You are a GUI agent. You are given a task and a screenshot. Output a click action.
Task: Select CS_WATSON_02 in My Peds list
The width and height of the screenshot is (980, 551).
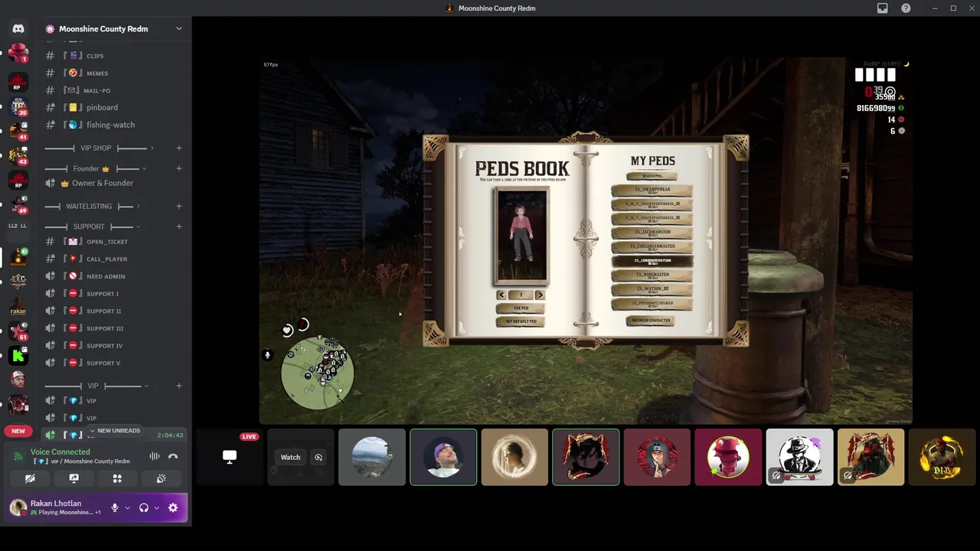click(652, 290)
